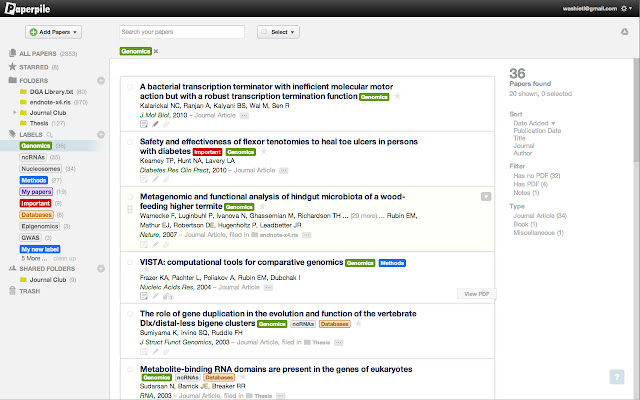Viewport: 640px width, 400px height.
Task: Open the Trash in sidebar
Action: pos(32,291)
